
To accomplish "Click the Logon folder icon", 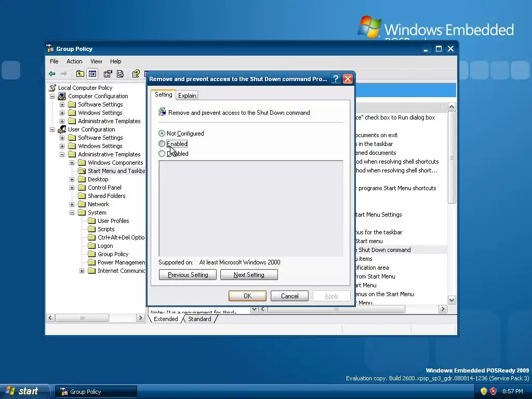I will click(91, 246).
